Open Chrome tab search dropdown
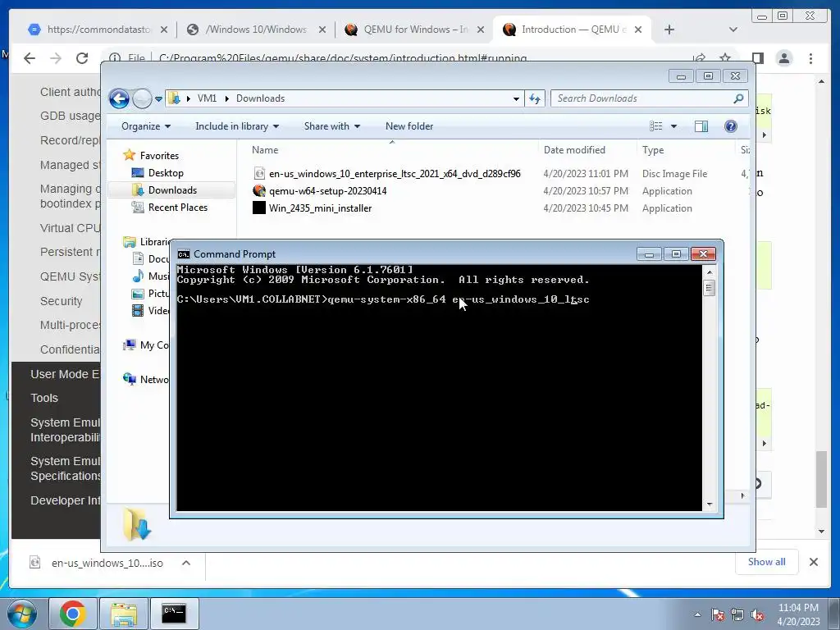The image size is (840, 630). pos(733,30)
